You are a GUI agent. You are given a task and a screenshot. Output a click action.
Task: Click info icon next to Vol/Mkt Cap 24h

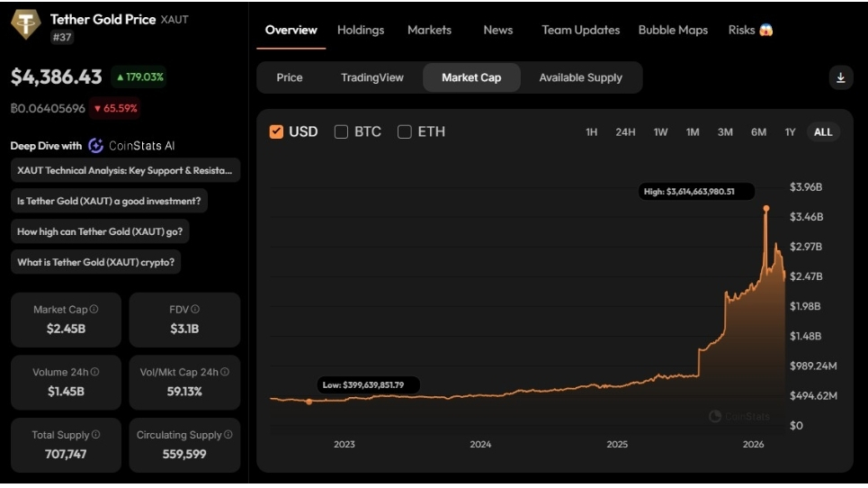(225, 372)
